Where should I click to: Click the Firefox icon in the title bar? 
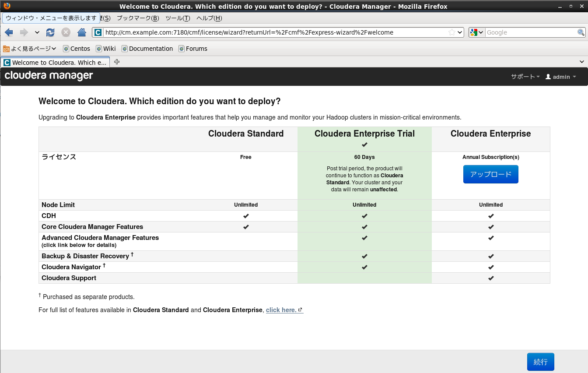click(x=6, y=6)
